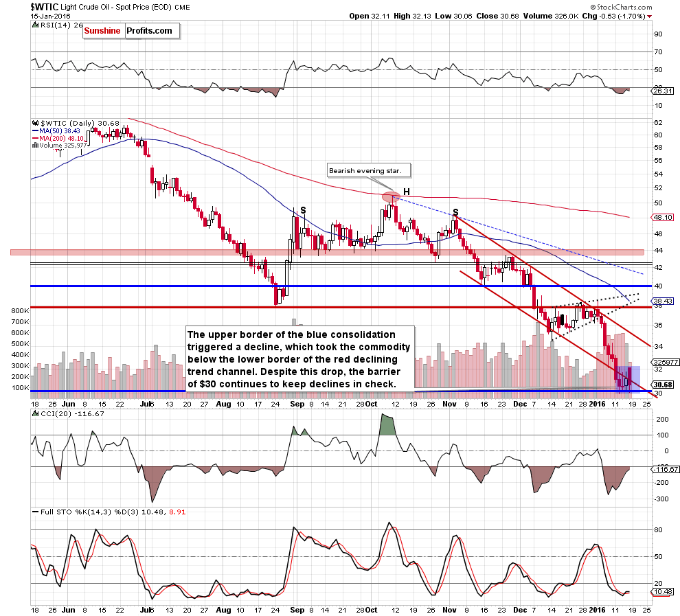Screen dimensions: 680x616
Task: Click the red MA(200) legend line swatch
Action: tap(36, 138)
